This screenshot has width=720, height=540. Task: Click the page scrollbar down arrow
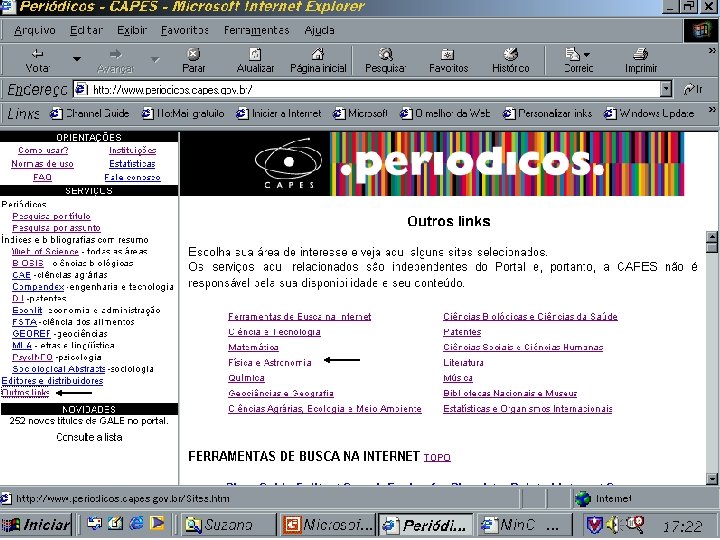coord(712,478)
